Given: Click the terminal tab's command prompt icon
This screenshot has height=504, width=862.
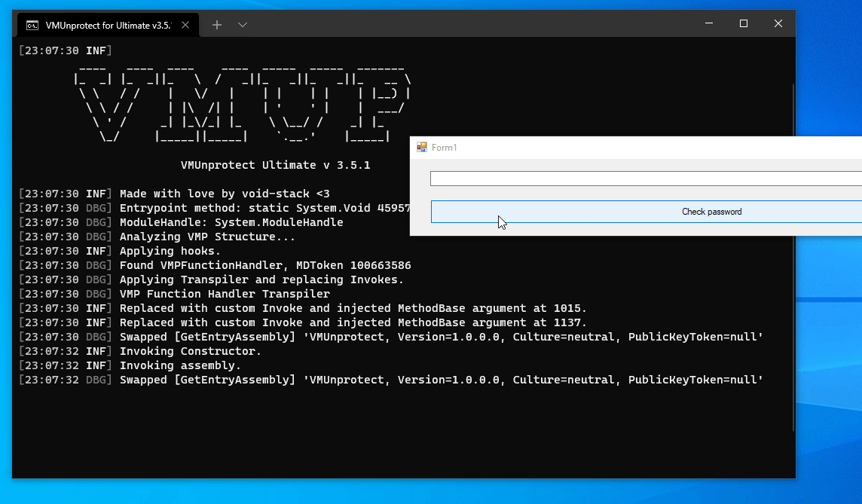Looking at the screenshot, I should coord(32,26).
